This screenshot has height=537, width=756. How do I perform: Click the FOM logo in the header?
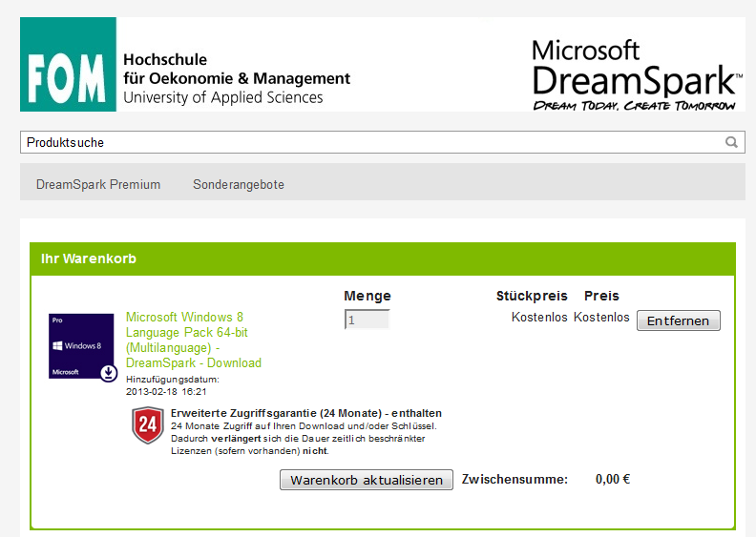(x=68, y=65)
